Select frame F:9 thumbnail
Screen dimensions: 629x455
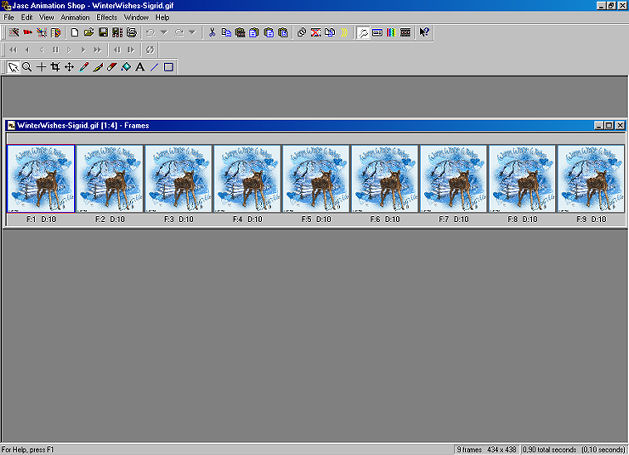(591, 179)
